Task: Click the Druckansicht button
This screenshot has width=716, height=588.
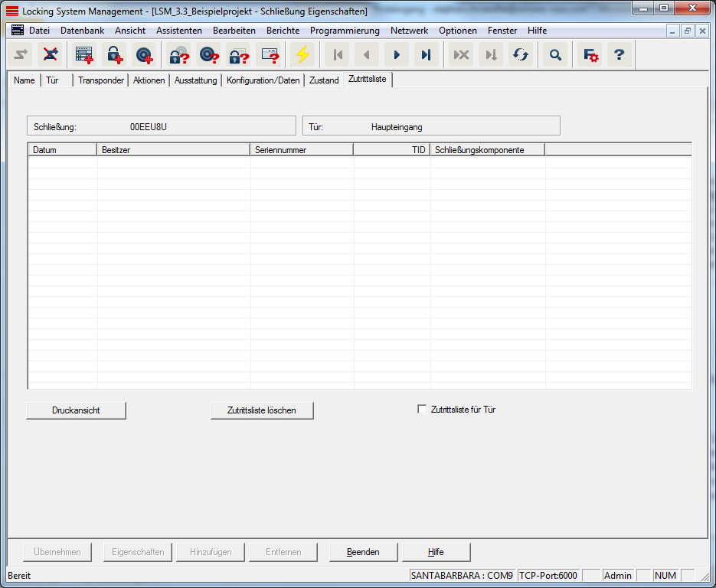Action: (76, 410)
